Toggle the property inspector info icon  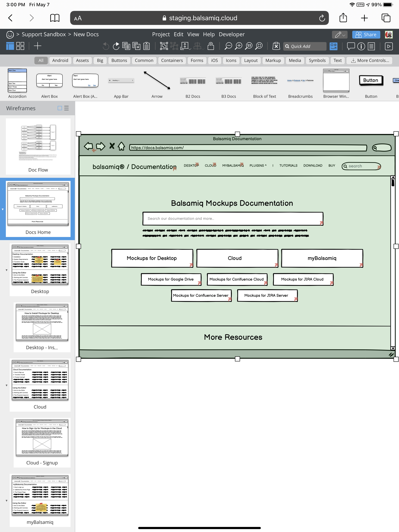[x=361, y=46]
